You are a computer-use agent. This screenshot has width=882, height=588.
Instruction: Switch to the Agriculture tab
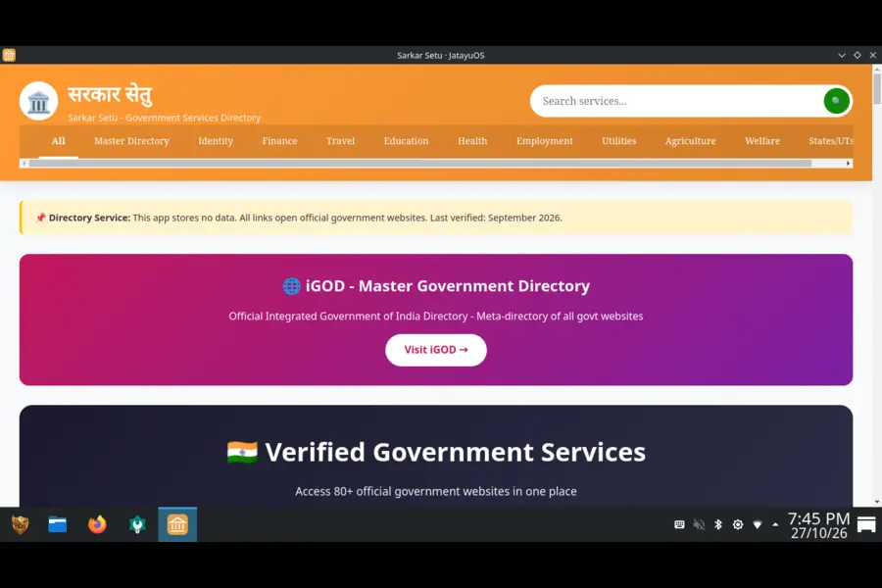690,141
